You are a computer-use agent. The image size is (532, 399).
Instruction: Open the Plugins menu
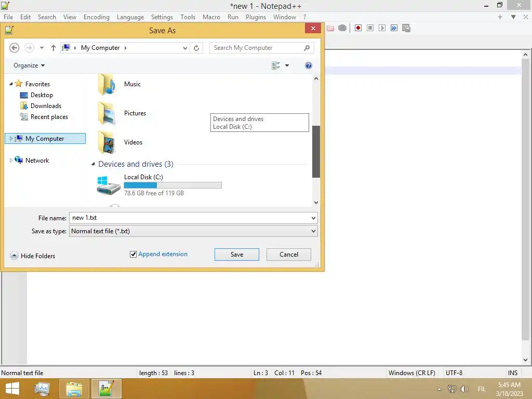click(256, 17)
